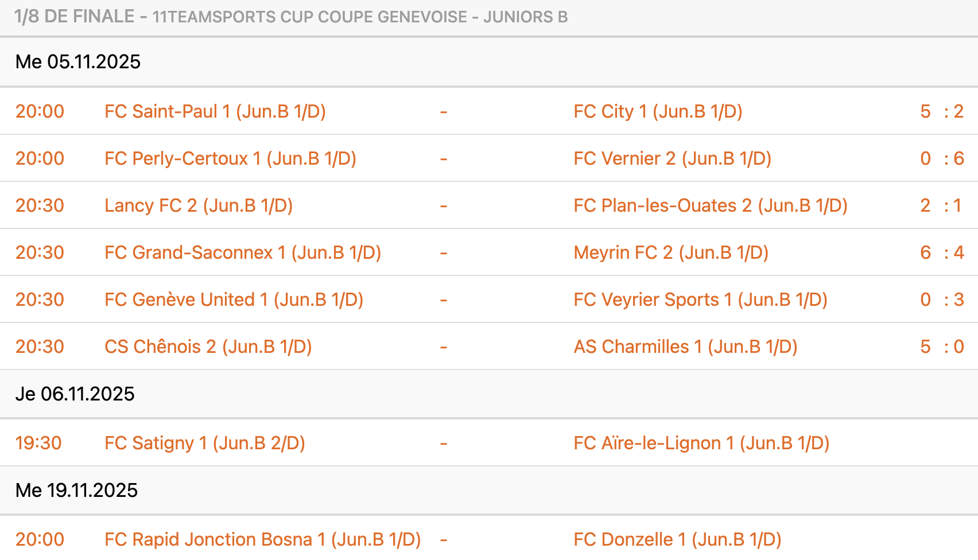Open Meyrin FC 2 team link

671,252
